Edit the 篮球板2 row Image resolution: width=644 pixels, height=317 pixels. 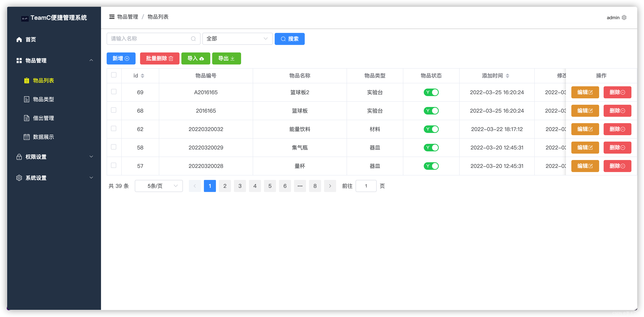pos(585,92)
